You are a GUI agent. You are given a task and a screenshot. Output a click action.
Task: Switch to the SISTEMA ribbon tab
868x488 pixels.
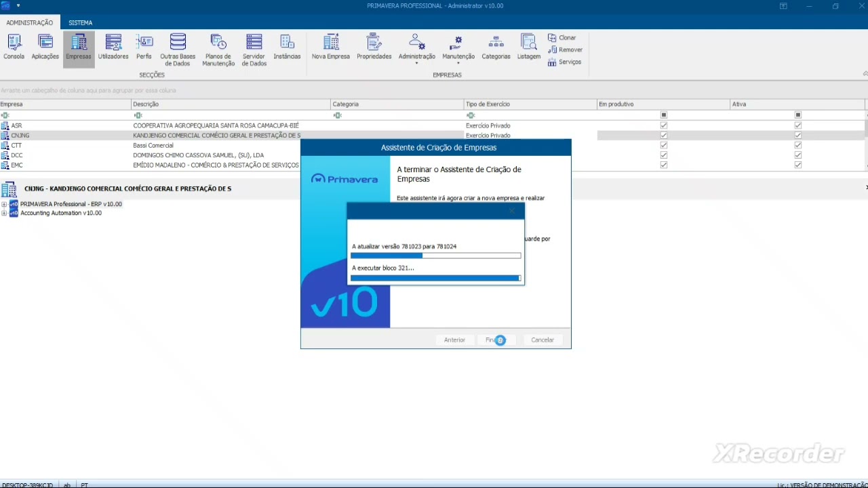[x=81, y=22]
